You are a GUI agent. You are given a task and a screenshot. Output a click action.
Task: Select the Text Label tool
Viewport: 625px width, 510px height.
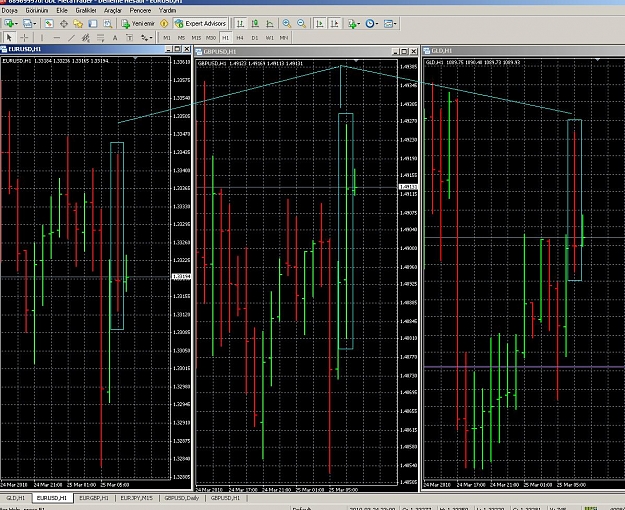tap(129, 38)
